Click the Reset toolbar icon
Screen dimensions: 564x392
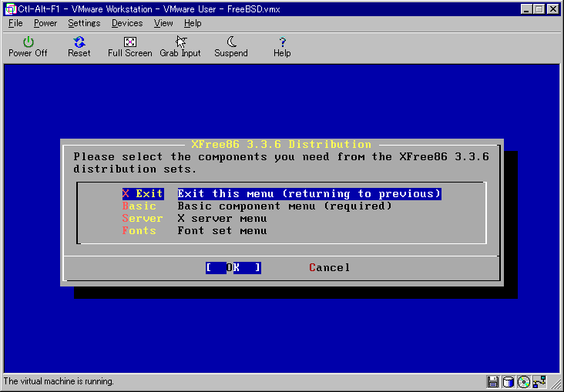coord(79,47)
